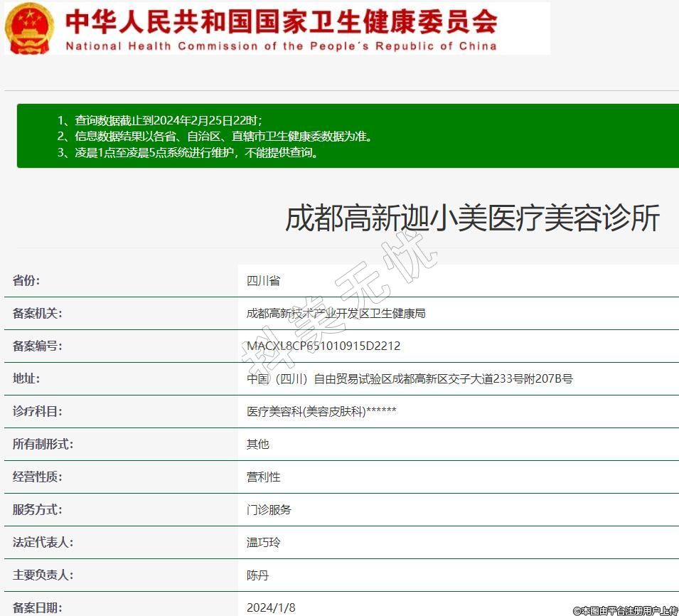The image size is (679, 616).
Task: Select the filing number MACXL8CP651010915D2212
Action: [324, 346]
